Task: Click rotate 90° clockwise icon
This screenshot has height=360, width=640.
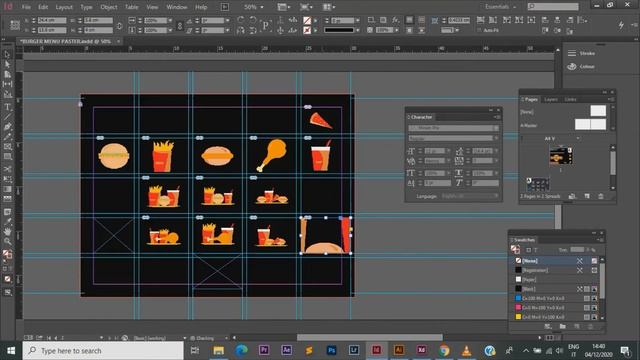Action: 240,20
